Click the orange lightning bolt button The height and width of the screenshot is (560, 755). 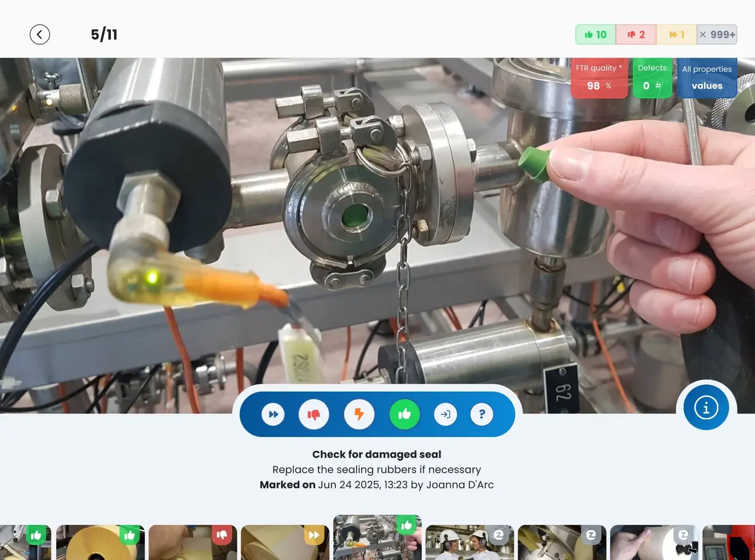point(359,414)
